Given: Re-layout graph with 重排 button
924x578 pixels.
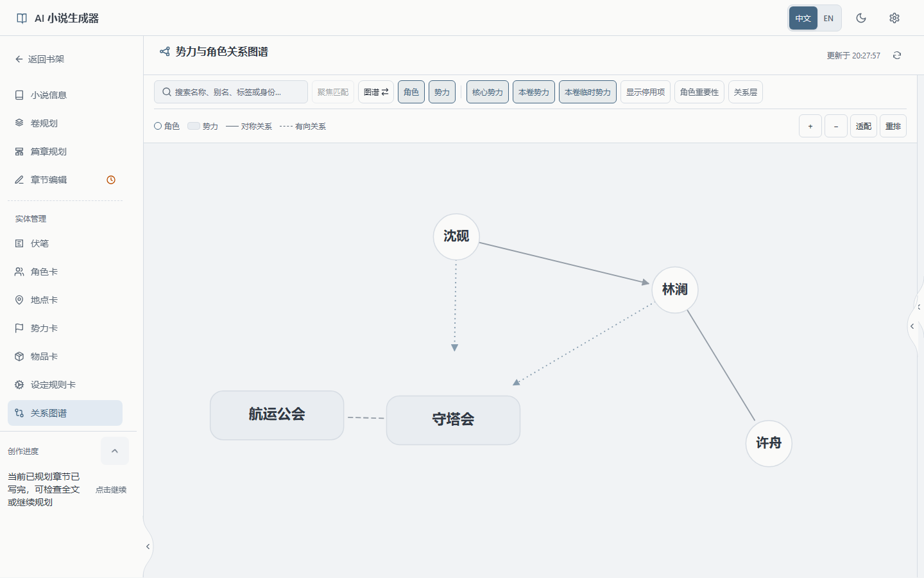Looking at the screenshot, I should [893, 126].
